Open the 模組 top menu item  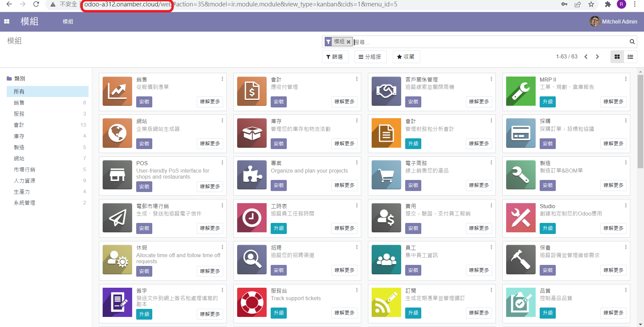(68, 21)
